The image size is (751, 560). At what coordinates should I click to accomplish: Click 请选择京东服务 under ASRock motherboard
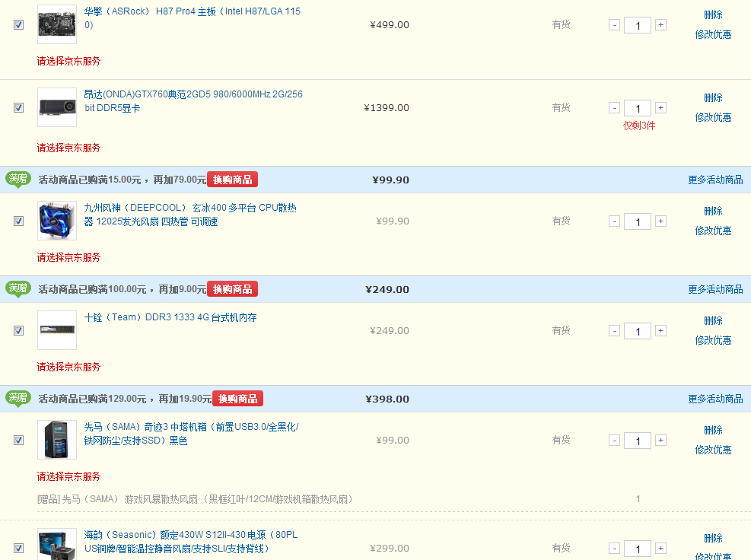click(68, 62)
